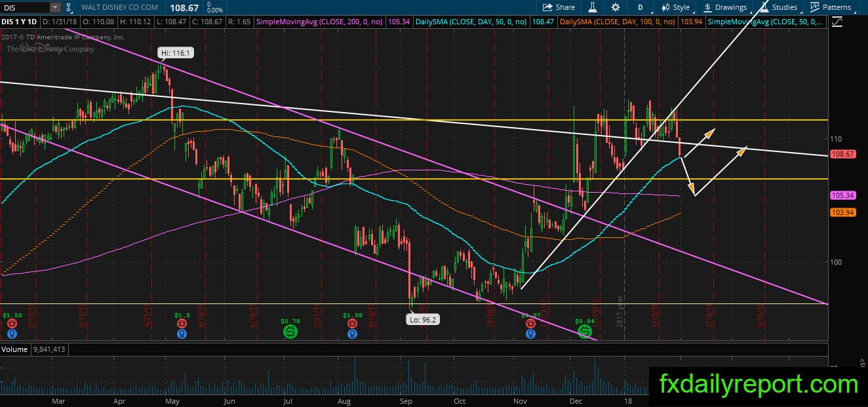The height and width of the screenshot is (407, 868).
Task: Click the blue earnings bulb icon under $1.5
Action: 181,334
